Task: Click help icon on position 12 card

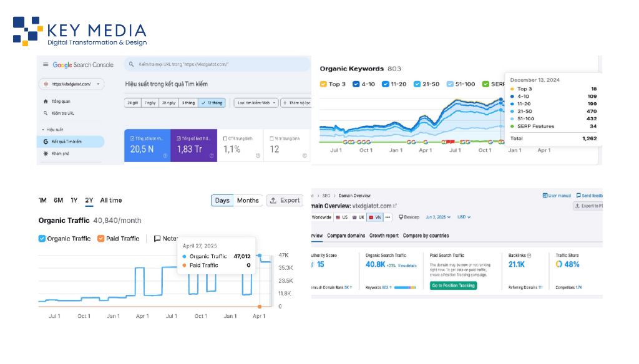Action: pyautogui.click(x=305, y=156)
